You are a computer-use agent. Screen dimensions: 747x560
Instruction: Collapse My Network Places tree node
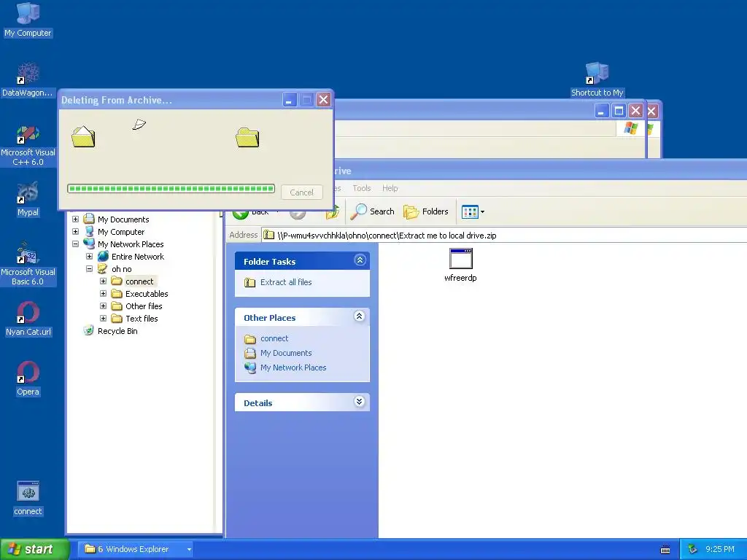click(x=75, y=244)
